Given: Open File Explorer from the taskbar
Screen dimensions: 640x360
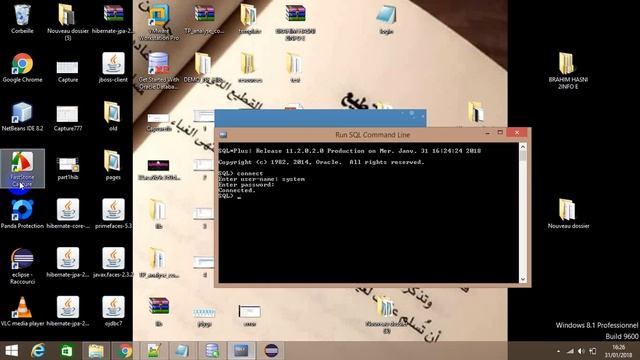Looking at the screenshot, I should [96, 351].
